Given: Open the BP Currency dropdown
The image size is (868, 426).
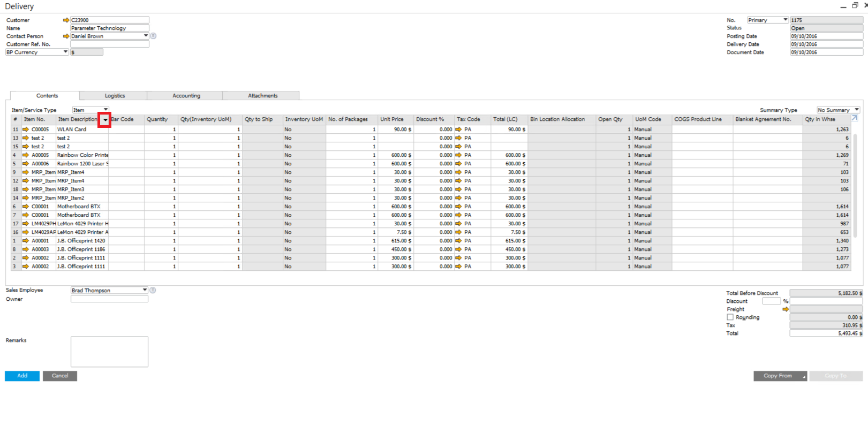Looking at the screenshot, I should point(65,52).
